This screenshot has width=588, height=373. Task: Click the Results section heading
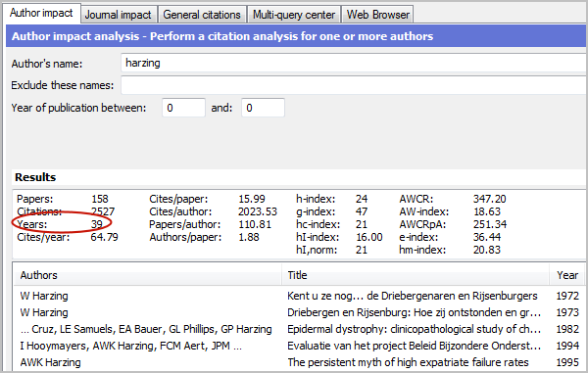35,177
